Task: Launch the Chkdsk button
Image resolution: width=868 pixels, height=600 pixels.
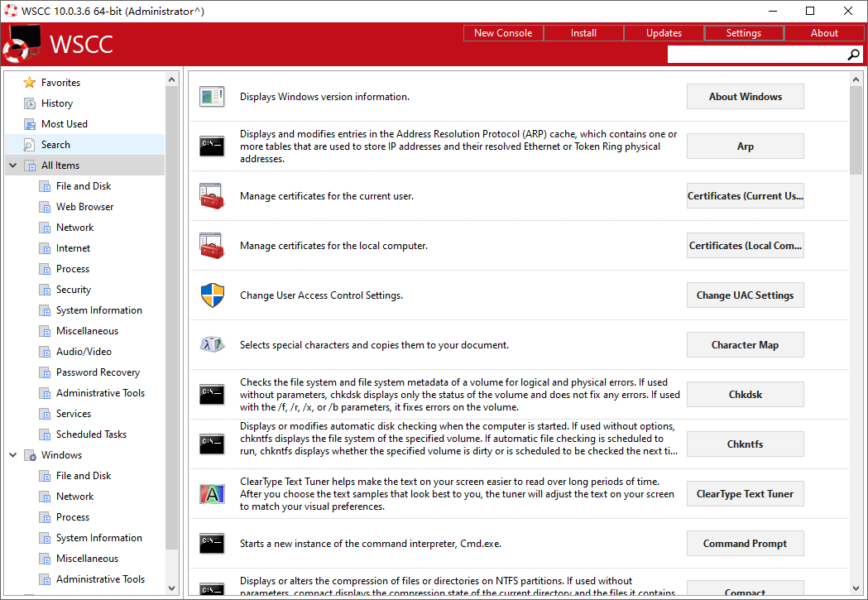Action: (x=745, y=395)
